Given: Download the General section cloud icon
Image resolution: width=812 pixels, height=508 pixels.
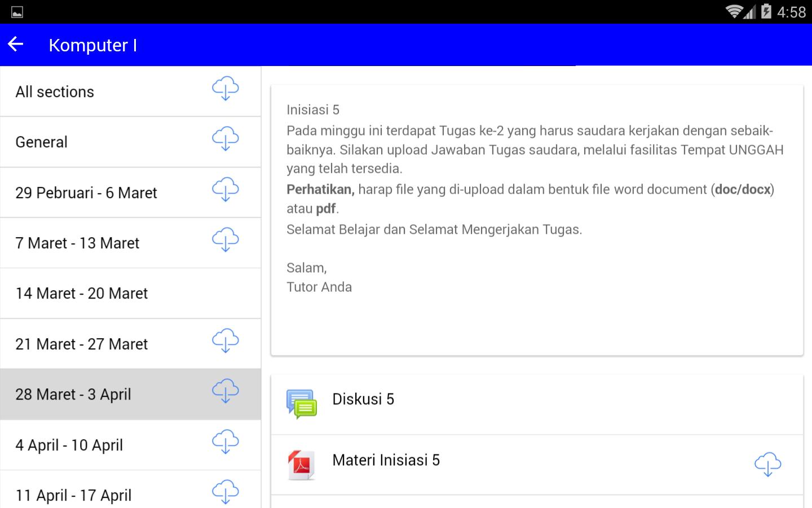Looking at the screenshot, I should tap(225, 139).
